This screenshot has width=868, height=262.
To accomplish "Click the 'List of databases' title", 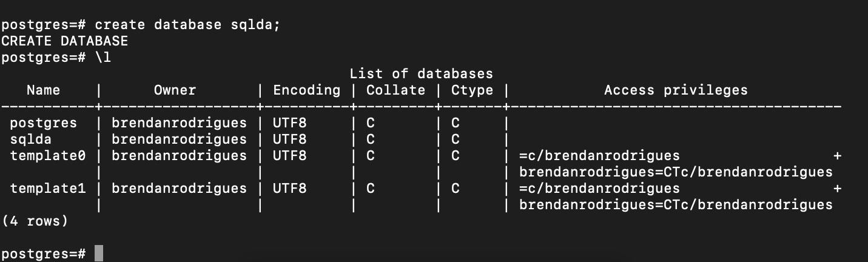I will click(x=421, y=74).
